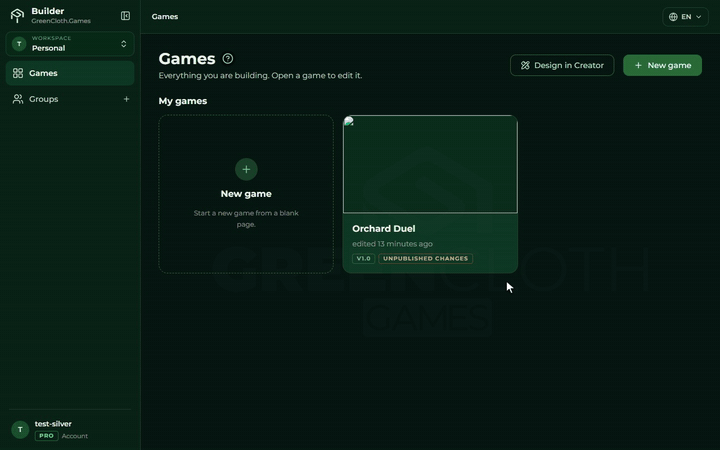The width and height of the screenshot is (720, 450).
Task: Click the PRO plan badge
Action: click(46, 436)
